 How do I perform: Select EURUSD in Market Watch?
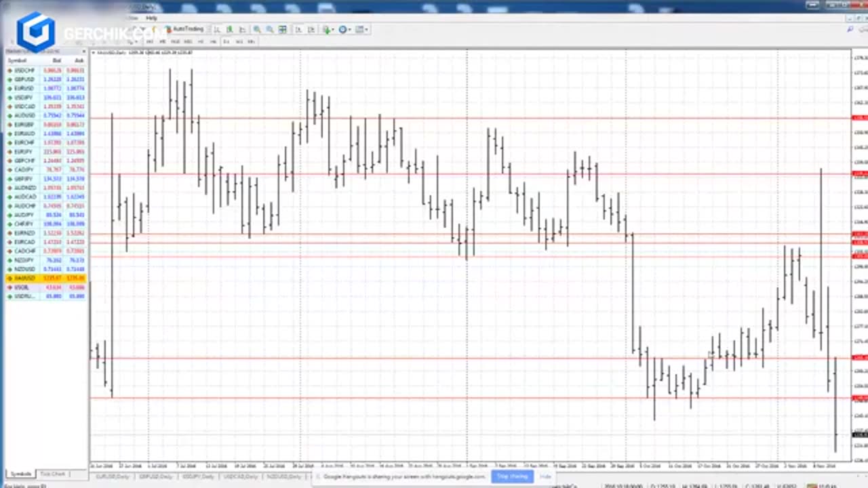pos(45,88)
